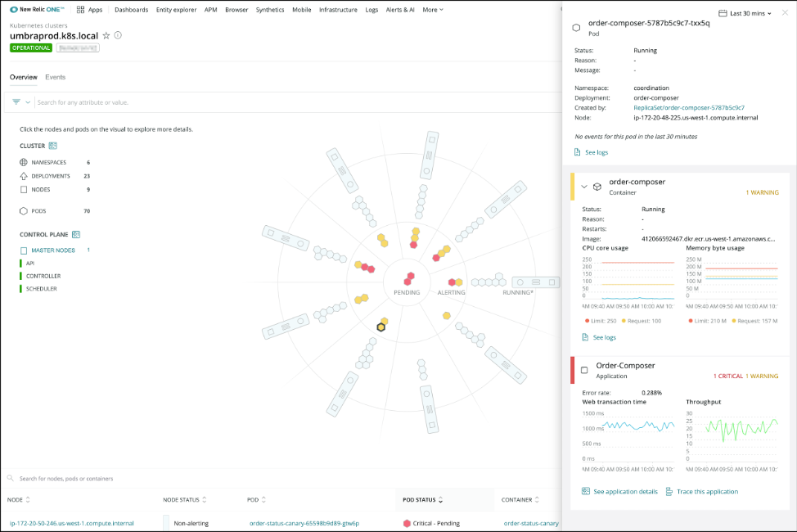Sort the table by the NODE column
797x532 pixels.
pos(28,500)
